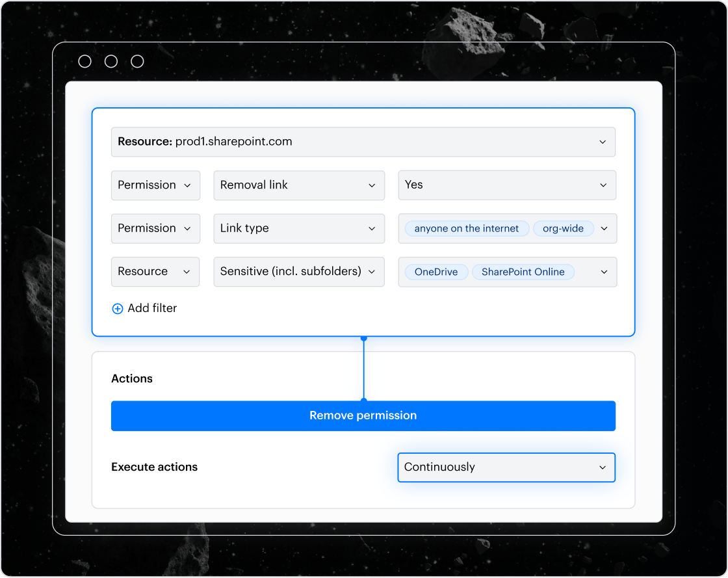Open the first row Permission dropdown
This screenshot has height=578, width=728.
click(155, 185)
